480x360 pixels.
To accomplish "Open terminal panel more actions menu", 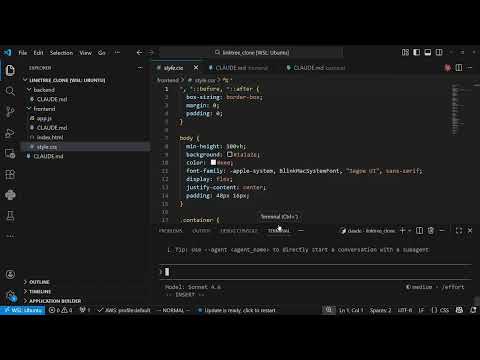I will coord(442,230).
